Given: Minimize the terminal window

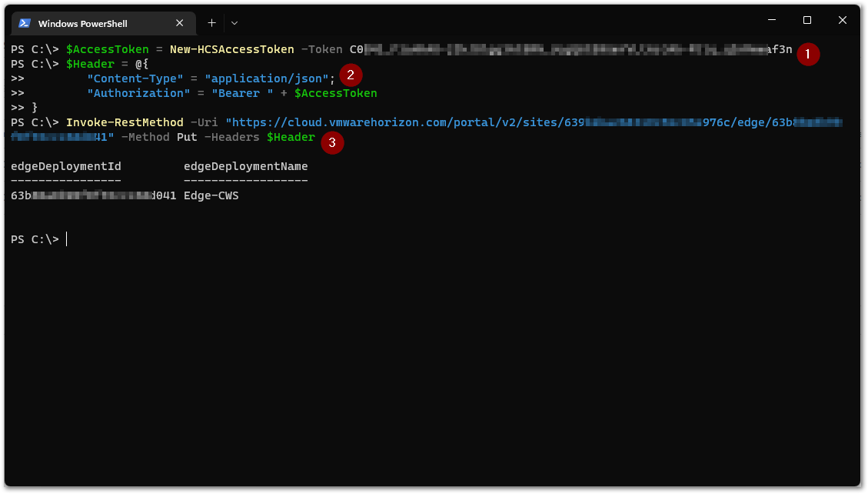Looking at the screenshot, I should point(772,21).
